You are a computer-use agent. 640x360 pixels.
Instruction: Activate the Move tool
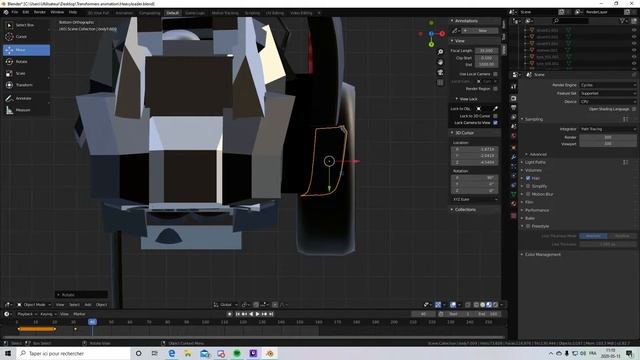tap(26, 50)
